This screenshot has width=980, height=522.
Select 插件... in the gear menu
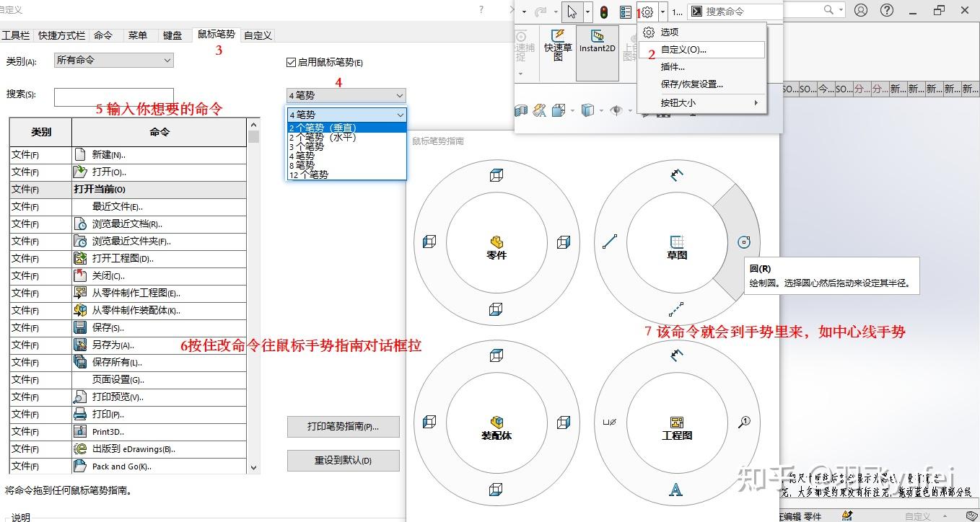click(x=701, y=67)
